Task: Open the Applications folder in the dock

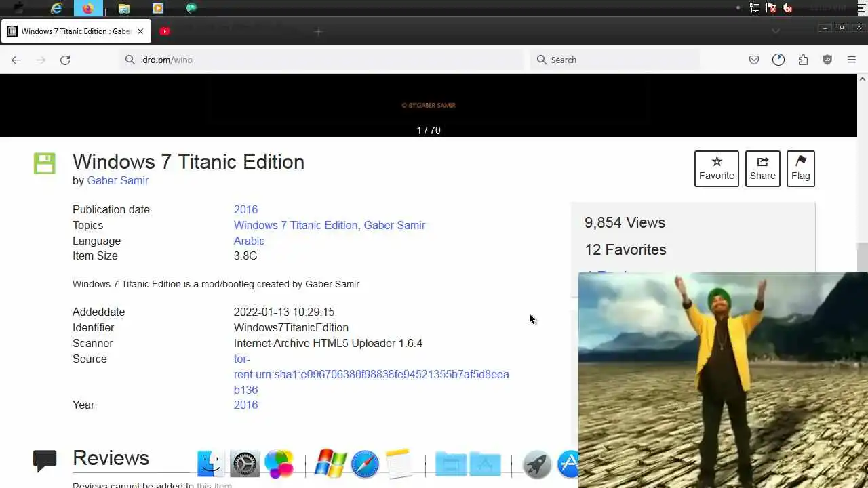Action: pyautogui.click(x=485, y=464)
